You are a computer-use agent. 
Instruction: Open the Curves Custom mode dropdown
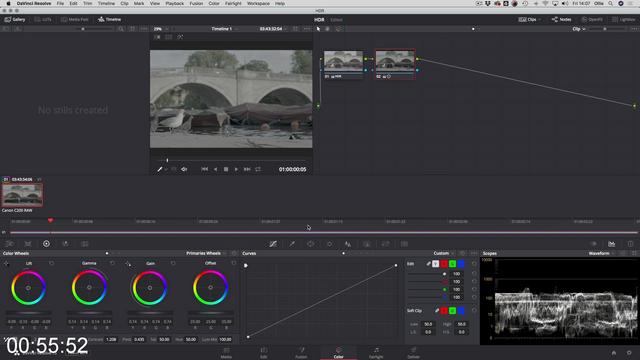click(x=444, y=253)
